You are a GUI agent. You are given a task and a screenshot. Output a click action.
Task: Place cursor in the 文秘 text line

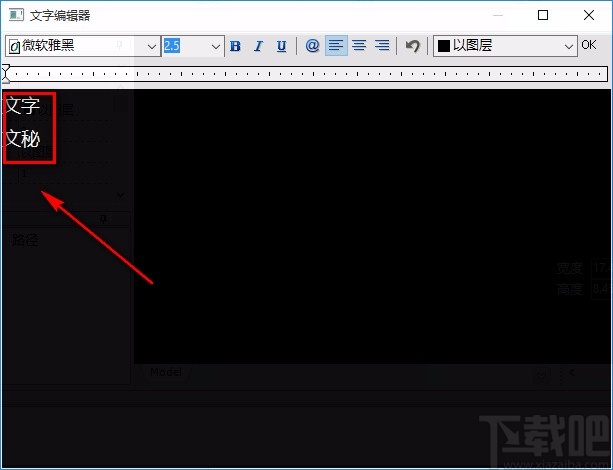23,138
